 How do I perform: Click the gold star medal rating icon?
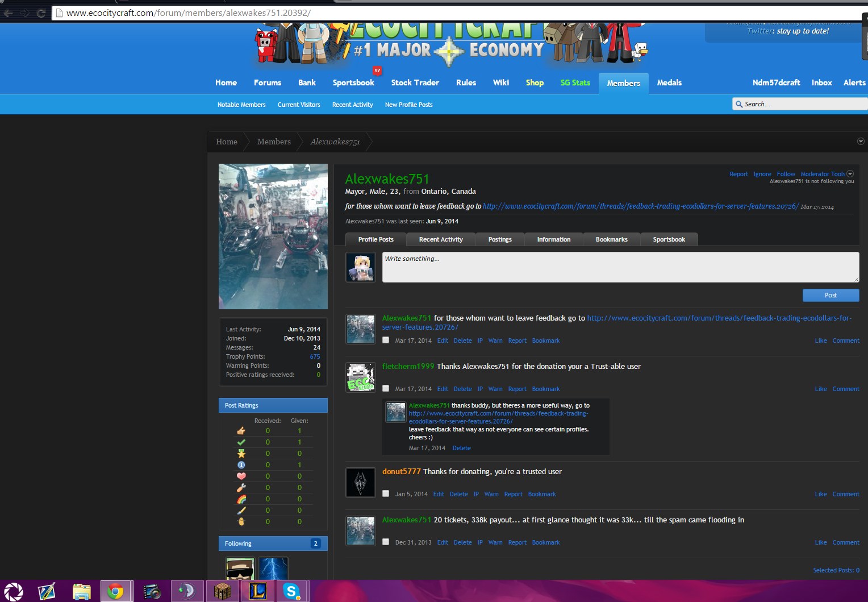coord(241,454)
